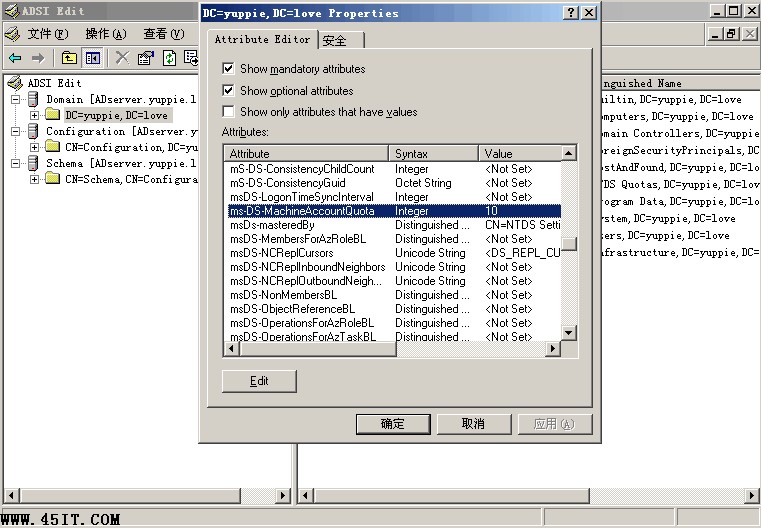Open the 查看(V) menu
The width and height of the screenshot is (761, 528).
tap(164, 34)
